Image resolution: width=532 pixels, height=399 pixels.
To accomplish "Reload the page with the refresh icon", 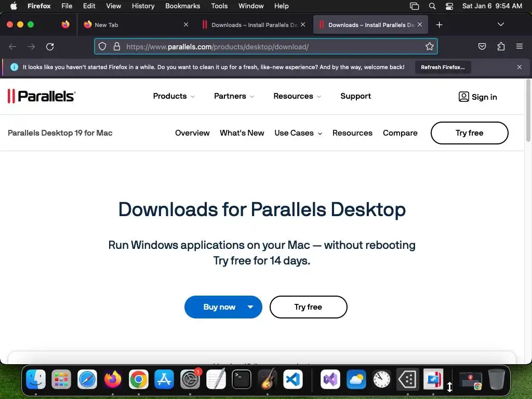I will click(x=50, y=46).
